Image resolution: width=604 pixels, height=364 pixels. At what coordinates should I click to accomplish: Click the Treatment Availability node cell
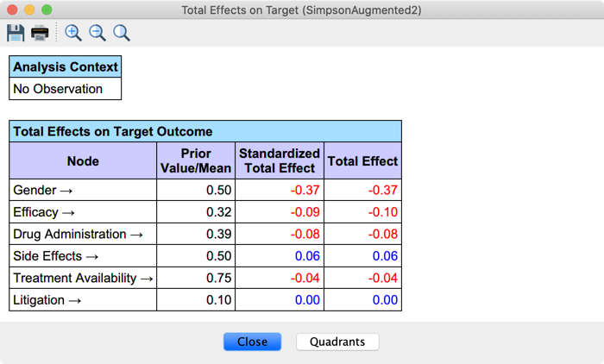click(x=83, y=278)
